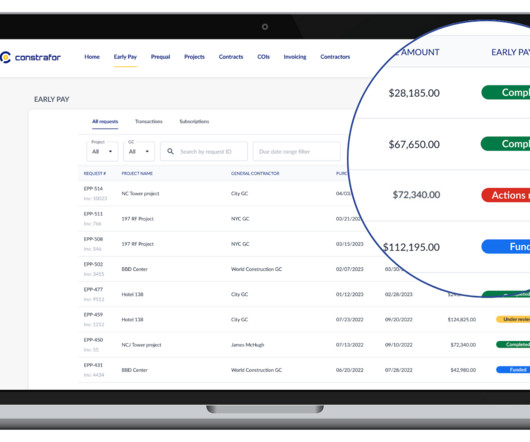
Task: Open the Contracts nav item
Action: 231,57
